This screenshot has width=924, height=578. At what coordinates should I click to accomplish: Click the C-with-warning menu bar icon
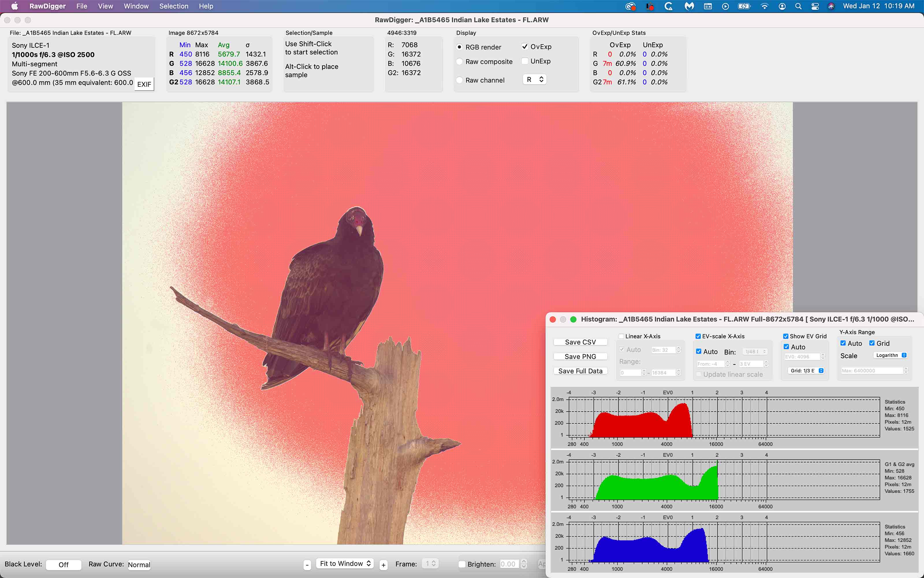click(668, 6)
